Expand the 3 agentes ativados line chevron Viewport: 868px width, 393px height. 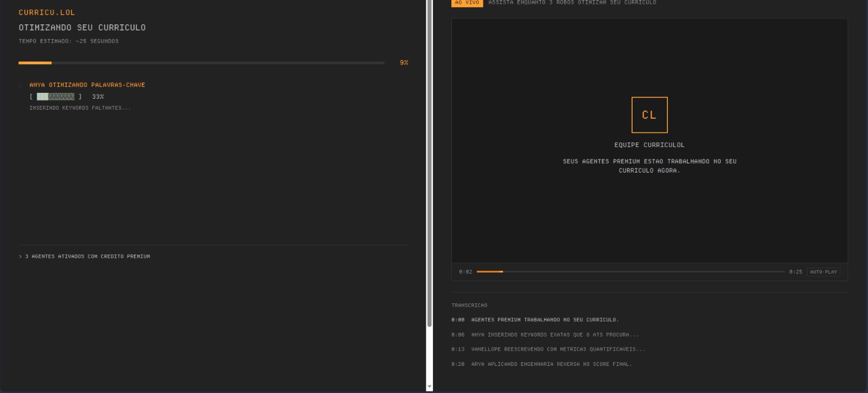20,256
